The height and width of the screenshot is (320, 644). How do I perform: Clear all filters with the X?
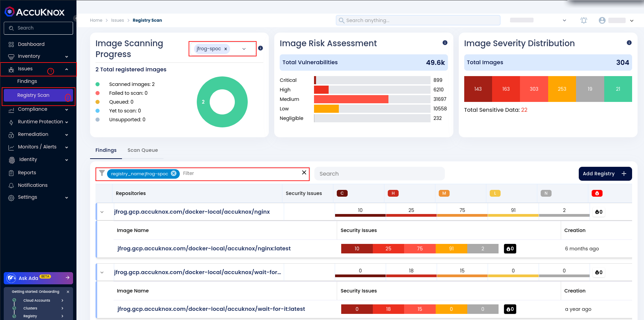click(304, 173)
